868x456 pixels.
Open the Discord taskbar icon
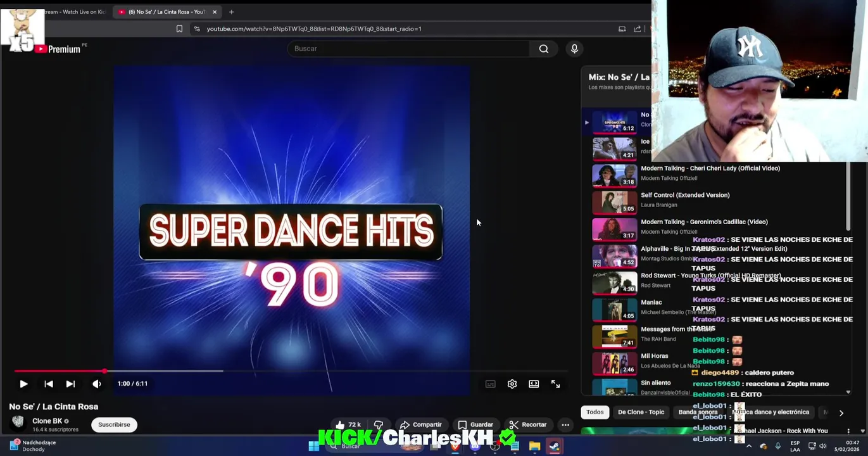click(475, 446)
